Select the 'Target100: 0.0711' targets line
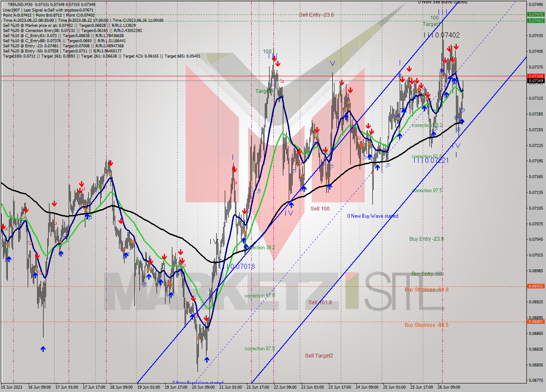 pos(102,56)
